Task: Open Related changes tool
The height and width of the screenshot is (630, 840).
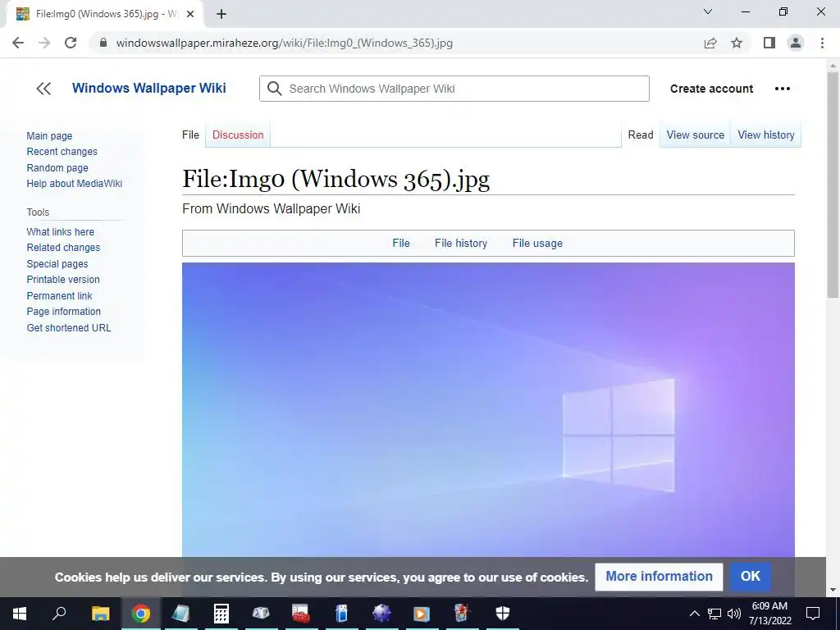Action: pyautogui.click(x=63, y=248)
